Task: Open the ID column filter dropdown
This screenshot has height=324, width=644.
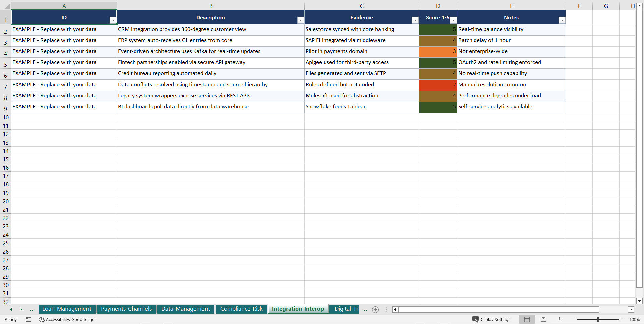Action: click(x=113, y=20)
